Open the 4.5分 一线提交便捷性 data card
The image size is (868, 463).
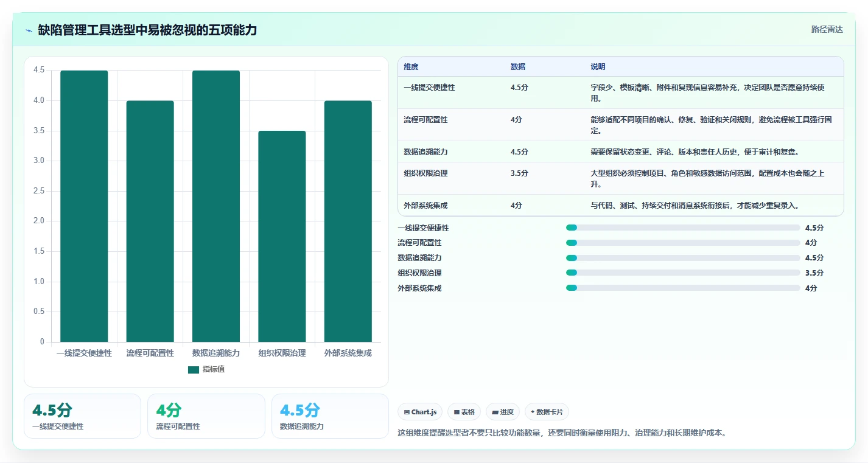[x=82, y=416]
